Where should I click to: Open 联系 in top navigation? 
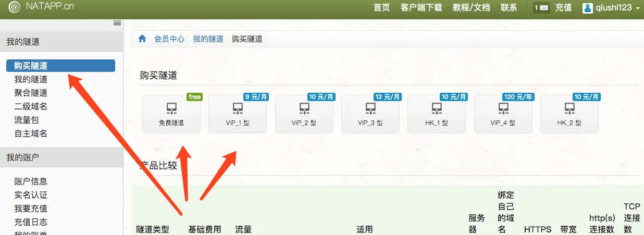509,7
